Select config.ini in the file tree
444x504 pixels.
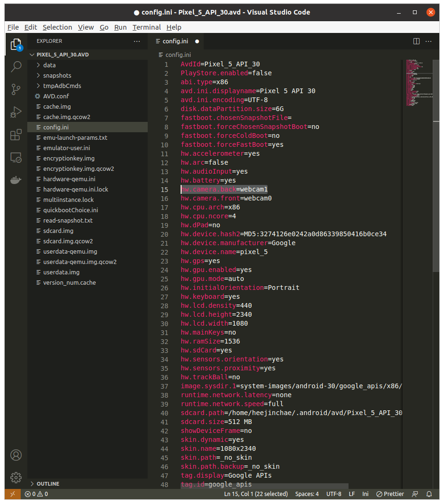87,127
